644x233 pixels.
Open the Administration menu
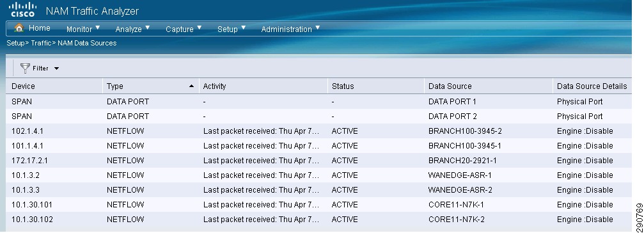click(x=290, y=29)
